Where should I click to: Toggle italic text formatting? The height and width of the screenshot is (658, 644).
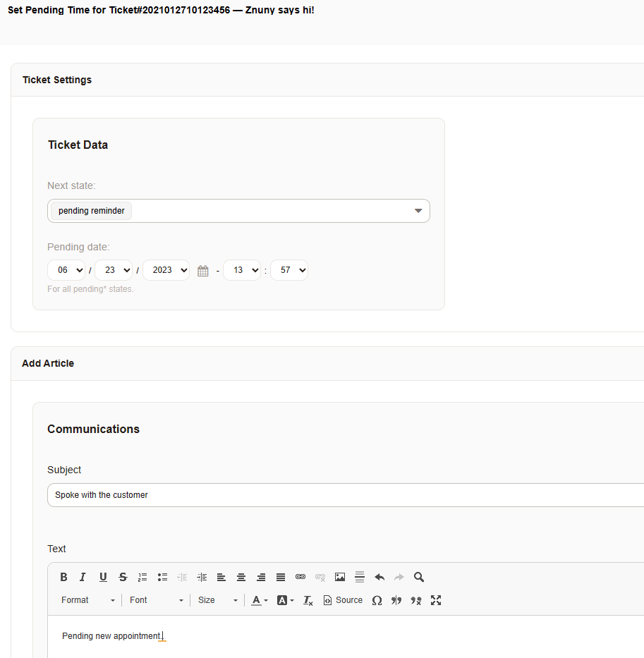pyautogui.click(x=83, y=577)
